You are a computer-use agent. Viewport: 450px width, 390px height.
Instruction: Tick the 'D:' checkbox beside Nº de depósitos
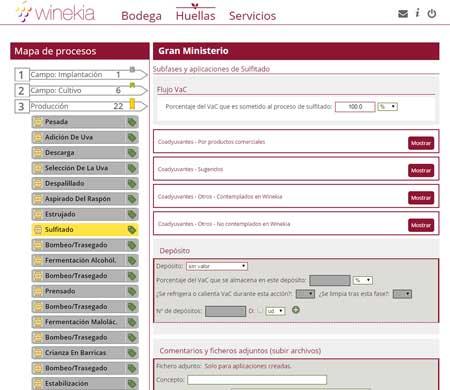260,310
